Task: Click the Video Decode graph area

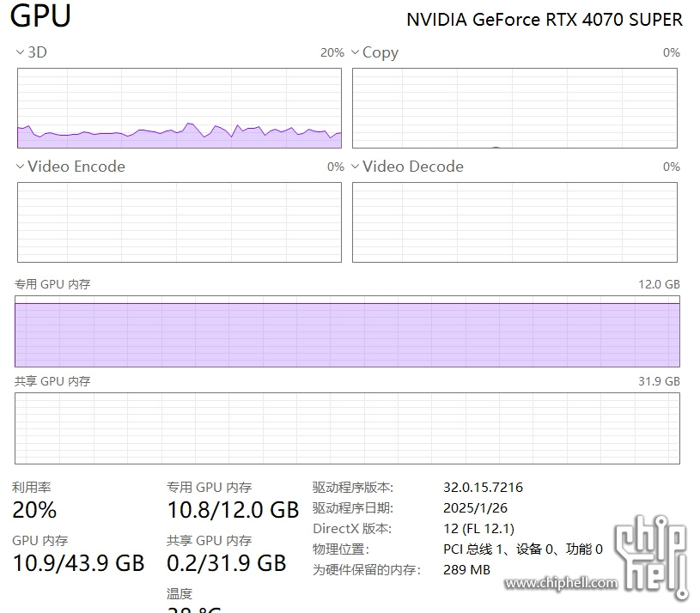Action: click(x=514, y=222)
